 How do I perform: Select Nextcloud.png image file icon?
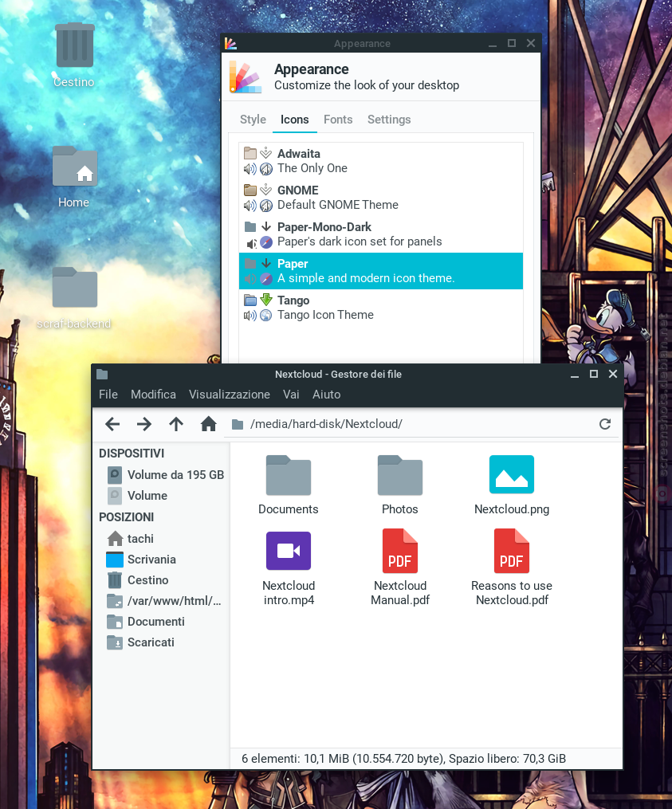pyautogui.click(x=512, y=475)
